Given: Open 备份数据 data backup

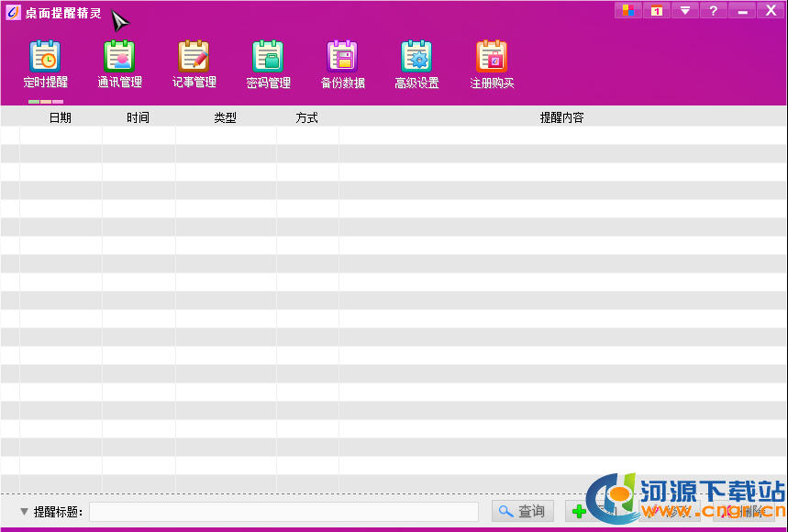Looking at the screenshot, I should click(x=342, y=64).
